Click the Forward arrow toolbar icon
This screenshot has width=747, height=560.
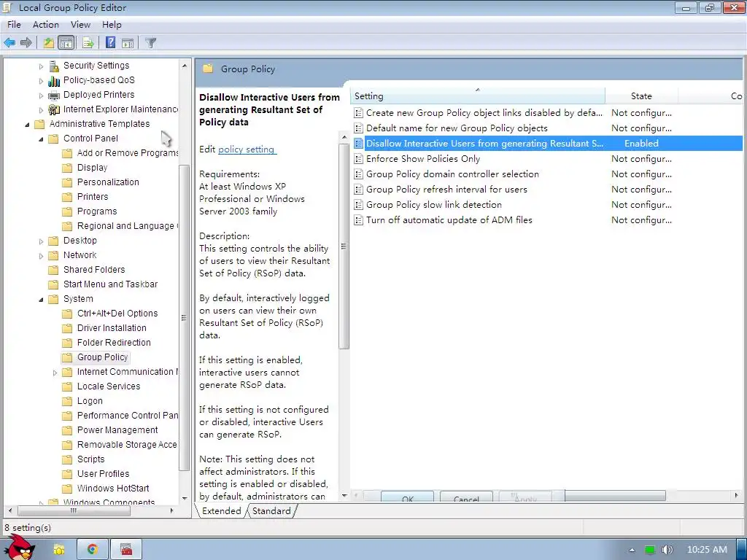click(26, 43)
